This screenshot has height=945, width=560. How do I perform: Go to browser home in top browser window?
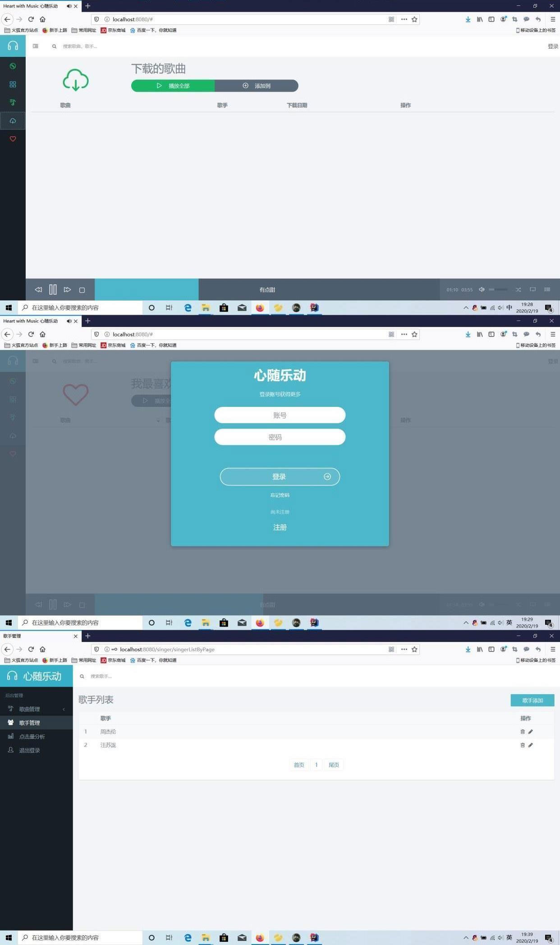point(42,19)
